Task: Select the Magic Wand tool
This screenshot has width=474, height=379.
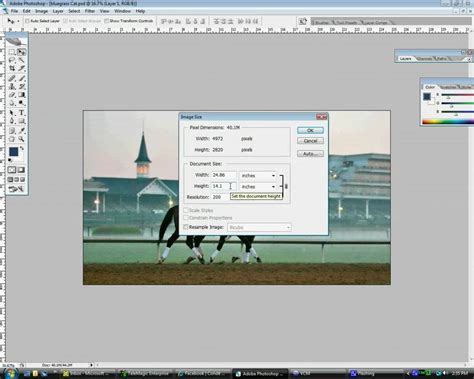Action: (21, 60)
